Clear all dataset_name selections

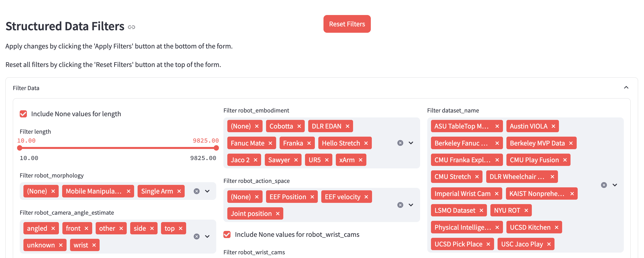tap(604, 185)
